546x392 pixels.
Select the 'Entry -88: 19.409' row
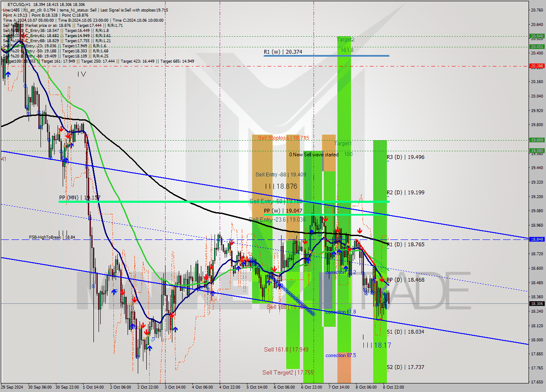coord(55,56)
